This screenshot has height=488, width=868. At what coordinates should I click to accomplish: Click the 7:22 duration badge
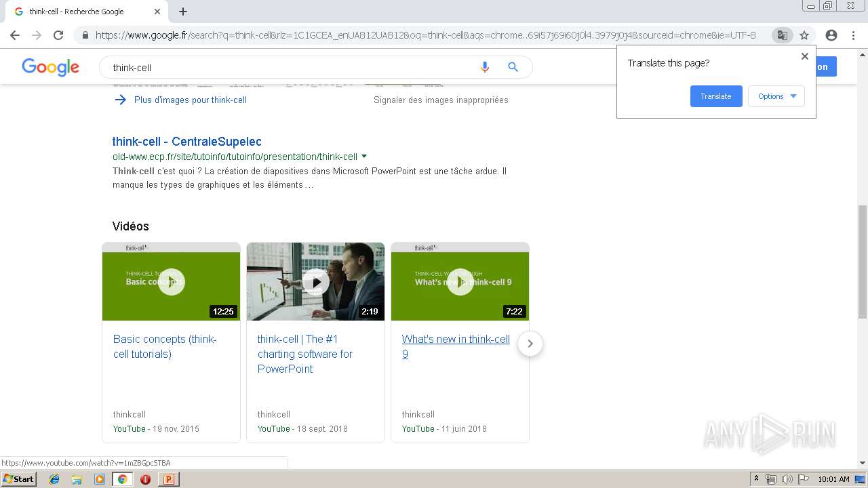point(514,312)
